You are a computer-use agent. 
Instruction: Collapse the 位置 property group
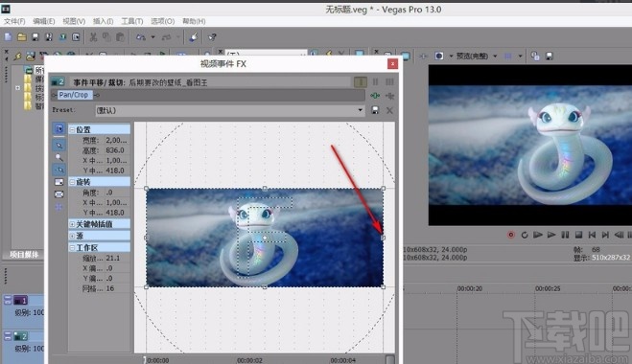72,129
